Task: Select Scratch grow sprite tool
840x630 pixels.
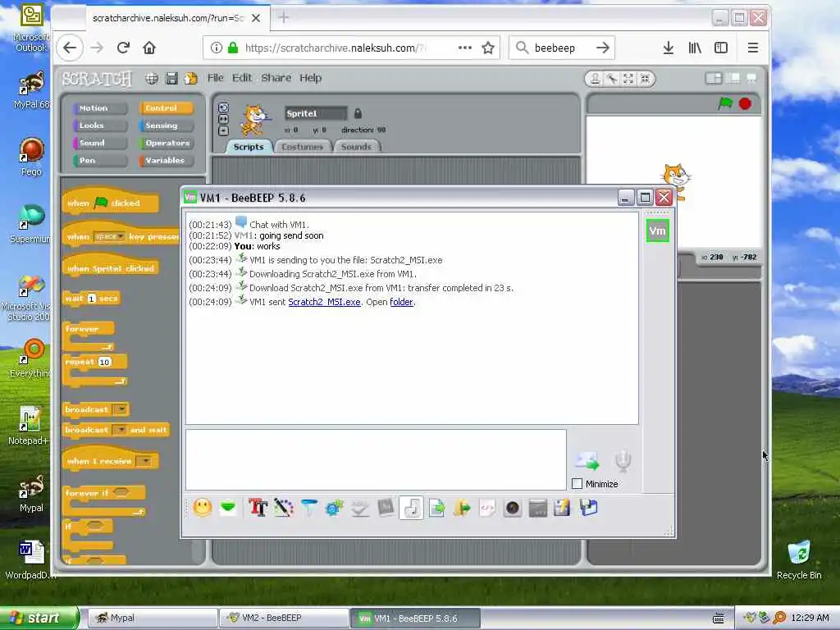Action: (x=628, y=79)
